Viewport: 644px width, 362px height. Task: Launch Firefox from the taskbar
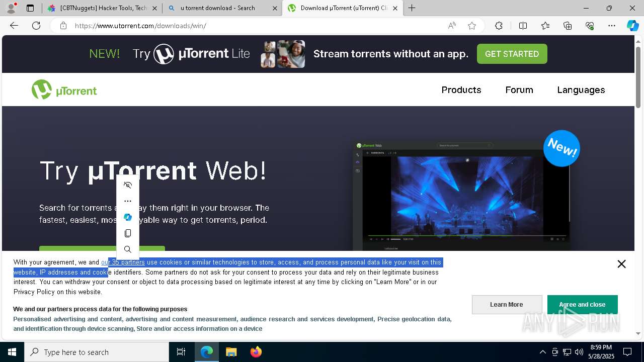[256, 352]
